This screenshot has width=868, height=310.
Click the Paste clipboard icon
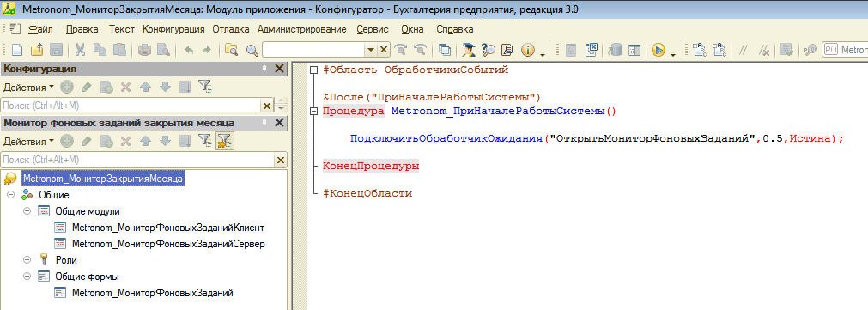pos(119,50)
